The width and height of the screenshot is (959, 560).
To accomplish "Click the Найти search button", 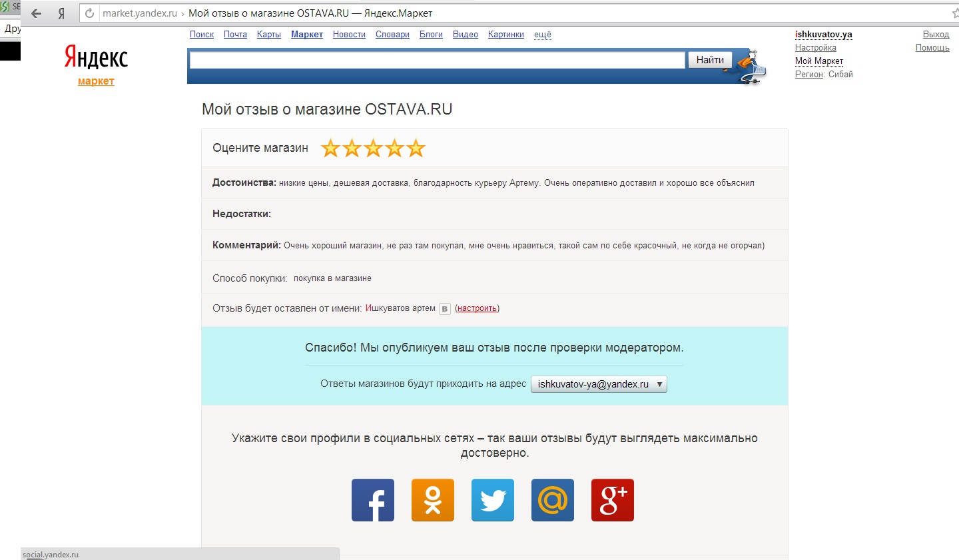I will click(710, 60).
